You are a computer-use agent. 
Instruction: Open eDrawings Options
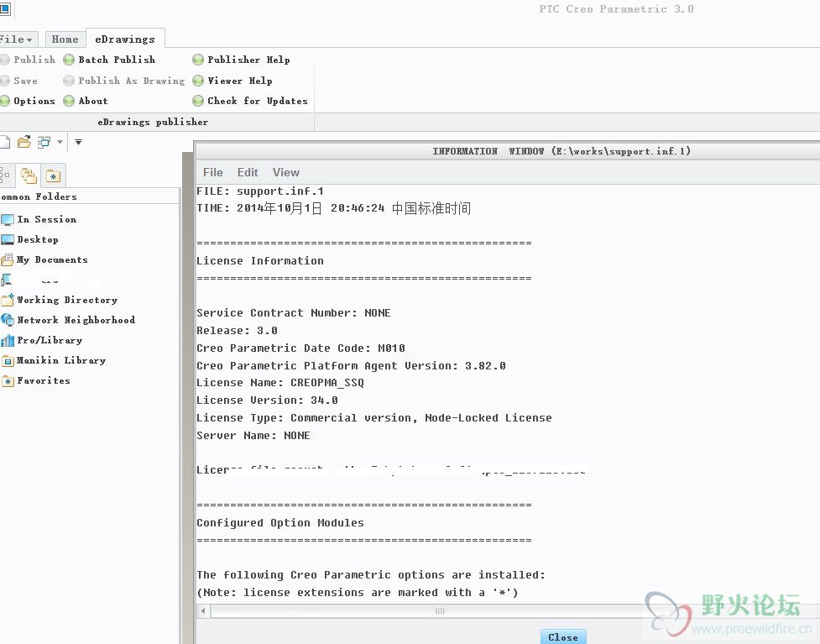[x=28, y=101]
